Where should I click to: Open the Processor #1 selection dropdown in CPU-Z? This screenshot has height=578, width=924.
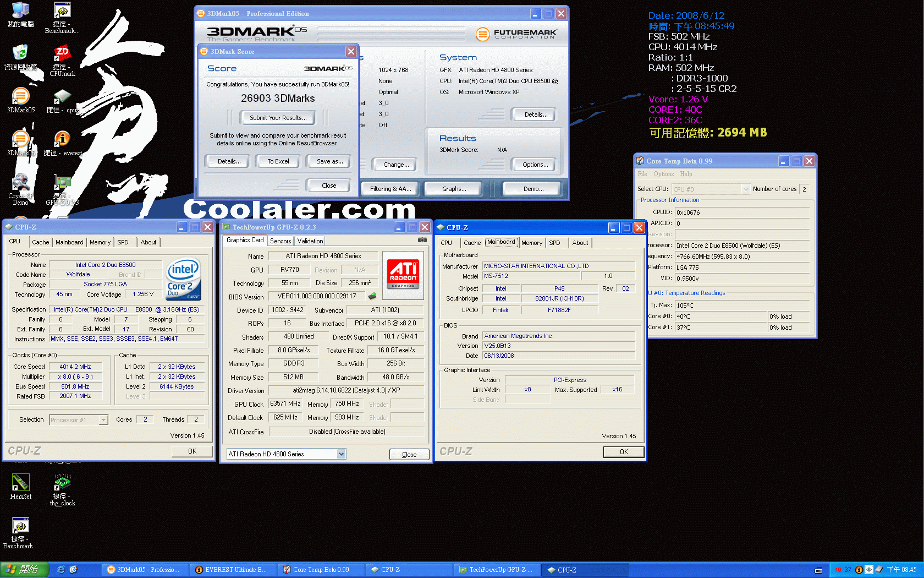coord(103,420)
